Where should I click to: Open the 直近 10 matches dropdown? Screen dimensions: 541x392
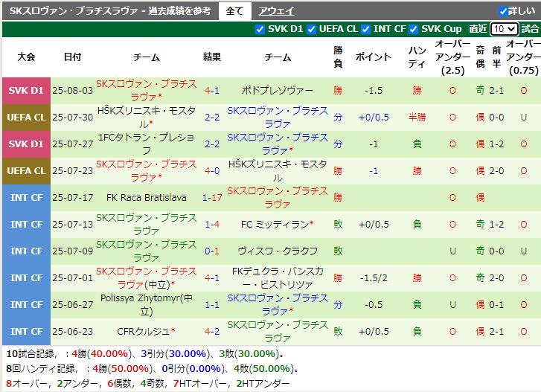pyautogui.click(x=504, y=29)
